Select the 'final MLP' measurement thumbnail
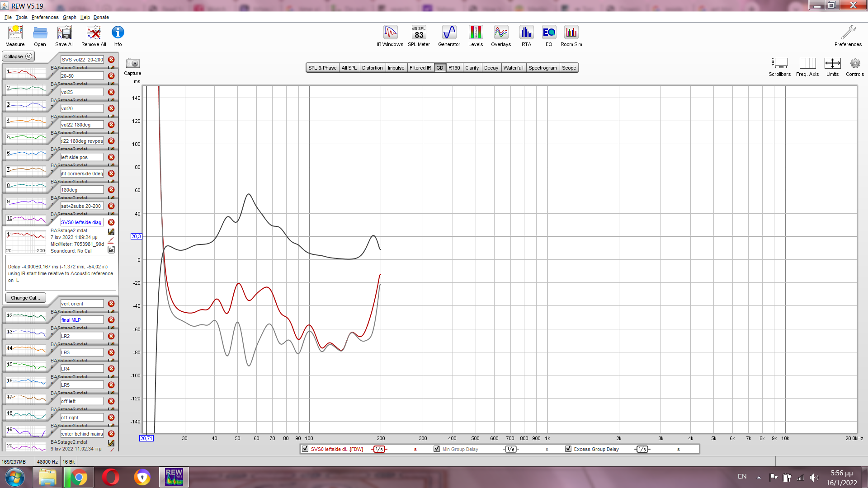The image size is (868, 488). pyautogui.click(x=26, y=333)
